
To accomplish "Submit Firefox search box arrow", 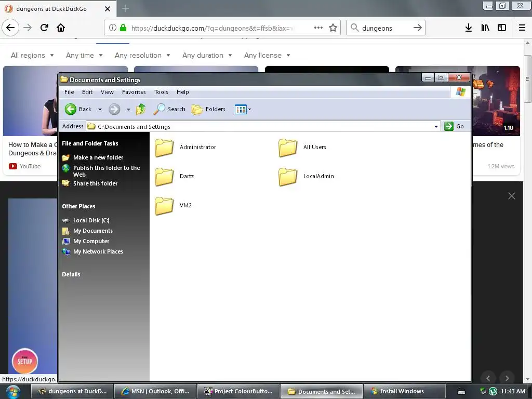I will pos(418,28).
